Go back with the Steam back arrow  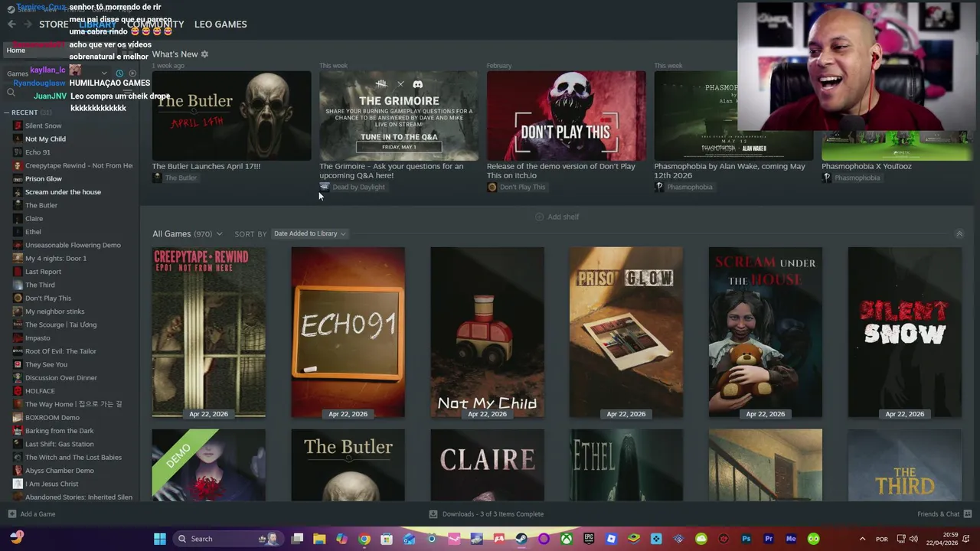pyautogui.click(x=11, y=24)
